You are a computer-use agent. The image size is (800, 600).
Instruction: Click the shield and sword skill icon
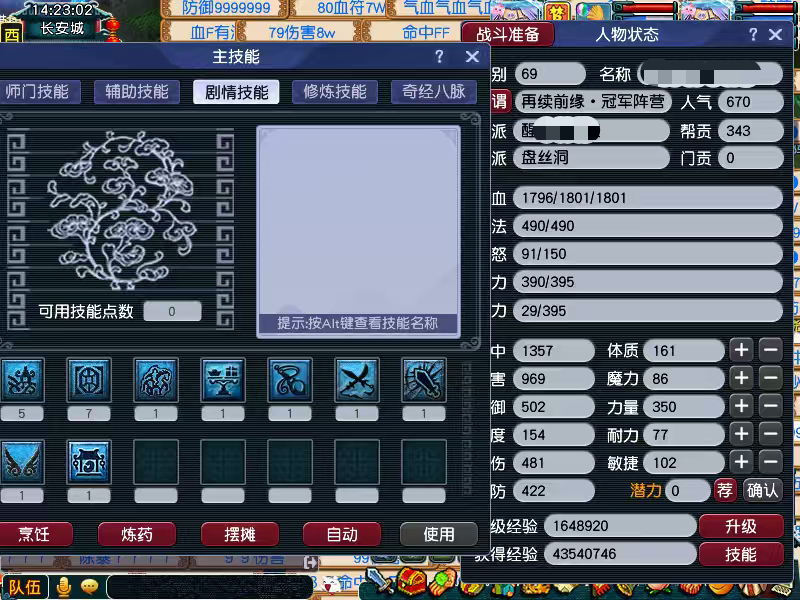423,380
